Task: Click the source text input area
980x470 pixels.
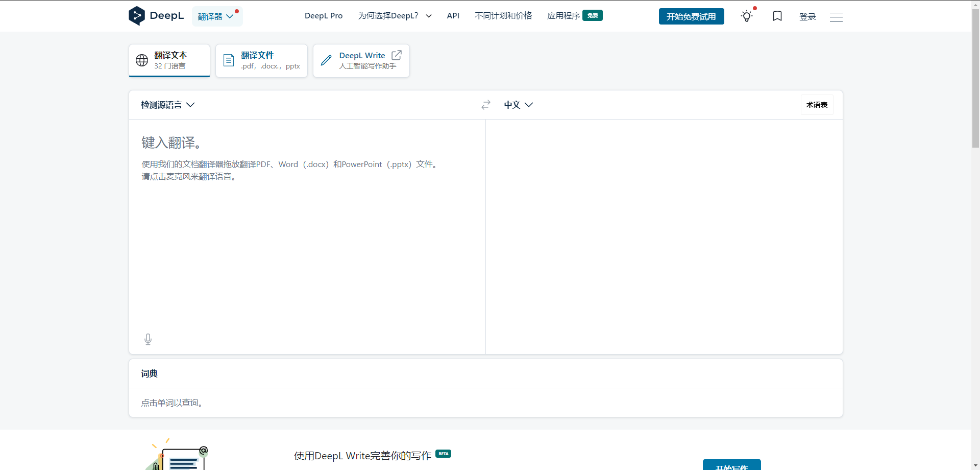Action: (x=306, y=230)
